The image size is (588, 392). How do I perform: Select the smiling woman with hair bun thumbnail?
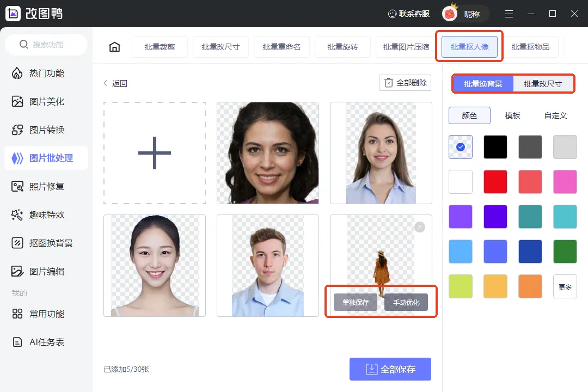pyautogui.click(x=155, y=266)
